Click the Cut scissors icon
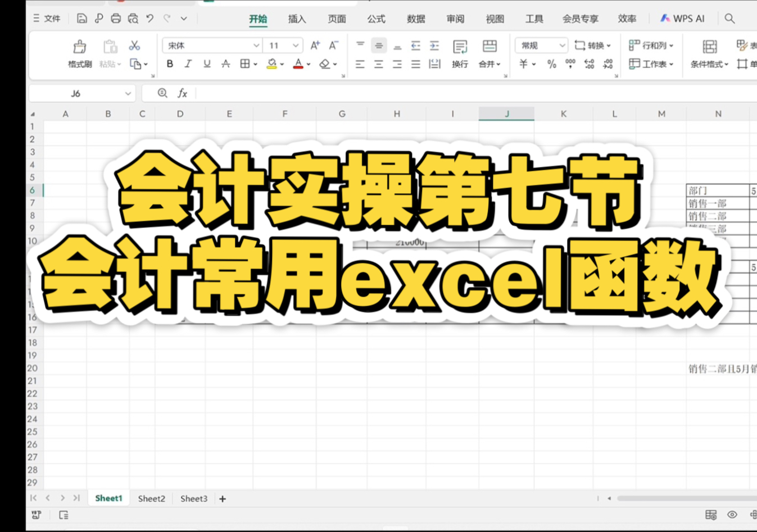 click(x=134, y=46)
